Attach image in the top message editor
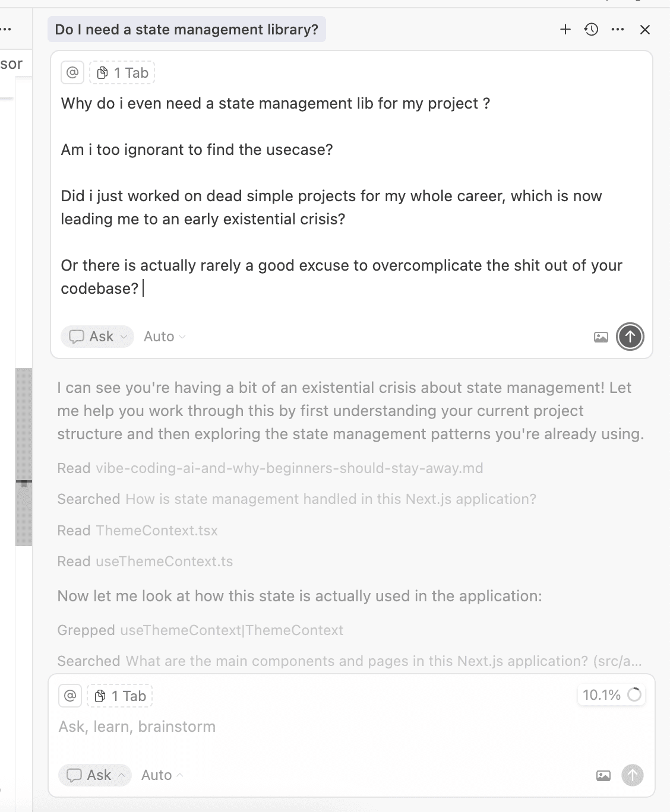The image size is (670, 812). pyautogui.click(x=601, y=337)
